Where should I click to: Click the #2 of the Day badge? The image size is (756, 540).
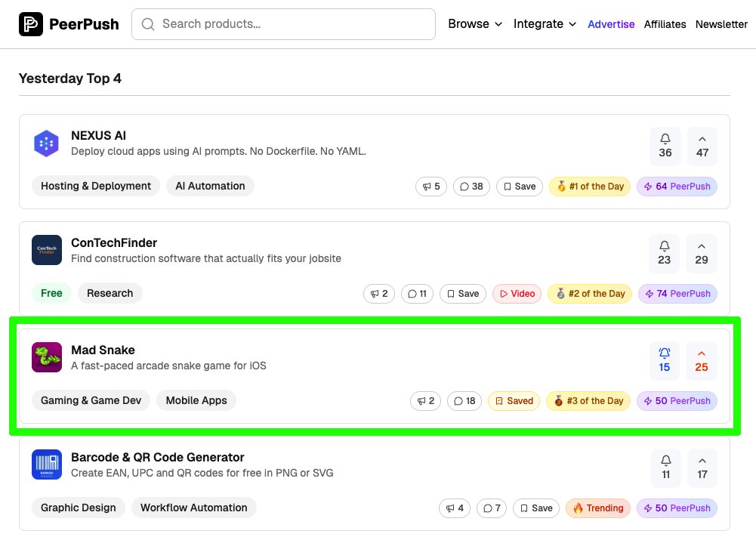coord(590,294)
